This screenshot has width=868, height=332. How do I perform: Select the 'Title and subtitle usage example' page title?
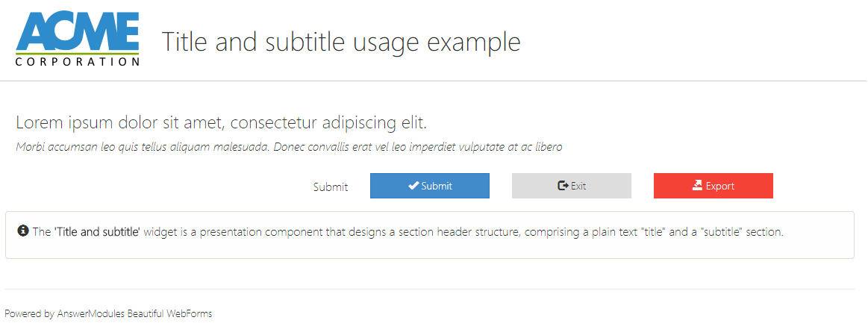tap(341, 42)
